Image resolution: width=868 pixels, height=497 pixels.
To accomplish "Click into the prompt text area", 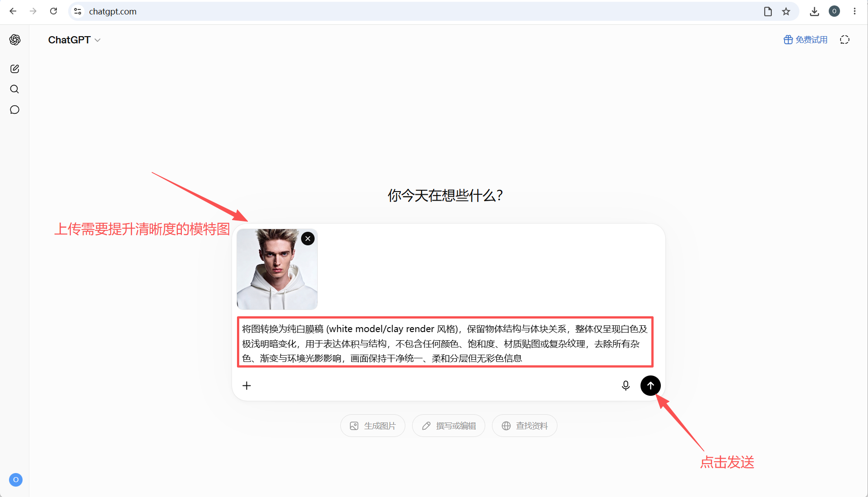I will tap(445, 343).
